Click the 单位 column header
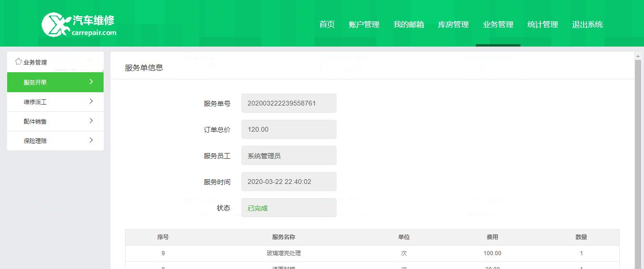This screenshot has height=269, width=644. point(404,237)
